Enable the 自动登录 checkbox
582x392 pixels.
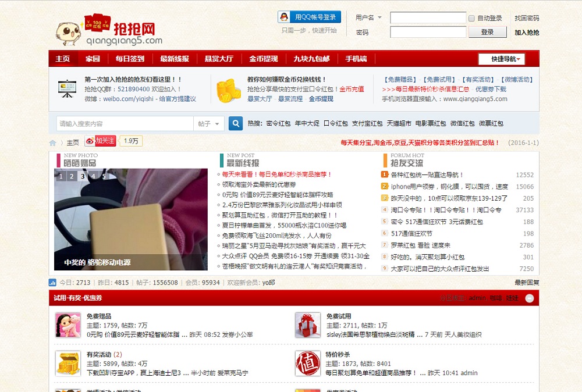tap(472, 18)
